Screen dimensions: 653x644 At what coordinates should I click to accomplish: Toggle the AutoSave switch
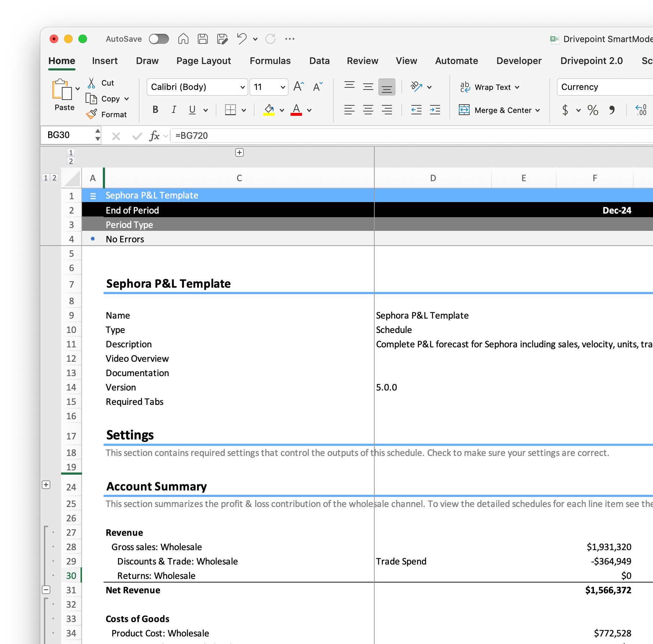coord(159,39)
